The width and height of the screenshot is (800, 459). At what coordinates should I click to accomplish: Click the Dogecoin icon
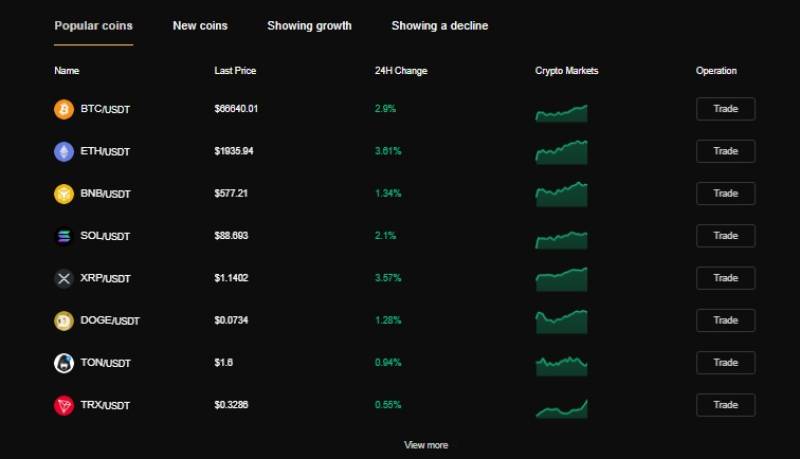[64, 321]
